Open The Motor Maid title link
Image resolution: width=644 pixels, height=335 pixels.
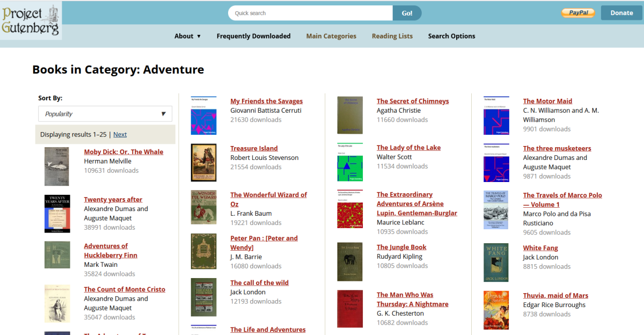tap(548, 101)
